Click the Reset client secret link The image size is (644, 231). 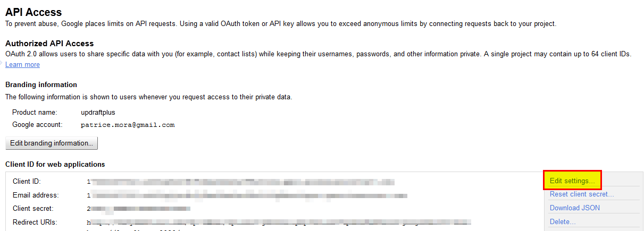[x=582, y=194]
